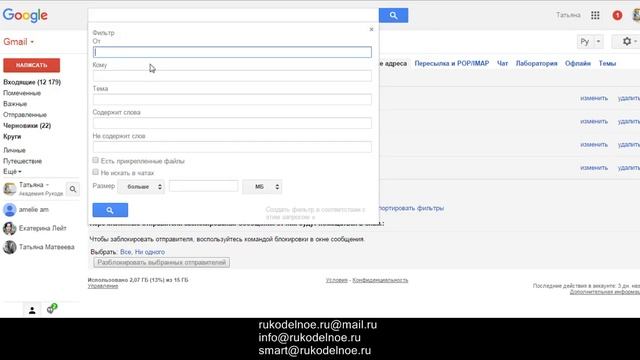640x360 pixels.
Task: Click the 'Кому' input field
Action: click(232, 76)
